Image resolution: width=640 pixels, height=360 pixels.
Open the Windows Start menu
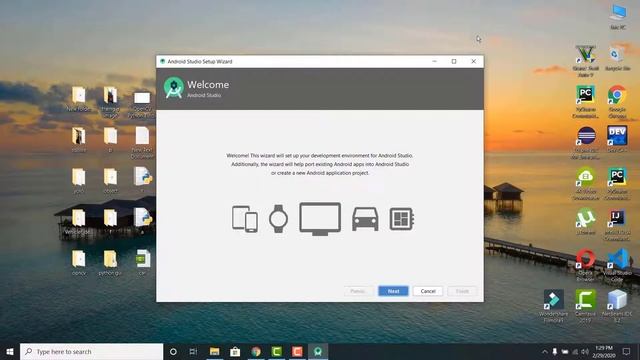10,351
